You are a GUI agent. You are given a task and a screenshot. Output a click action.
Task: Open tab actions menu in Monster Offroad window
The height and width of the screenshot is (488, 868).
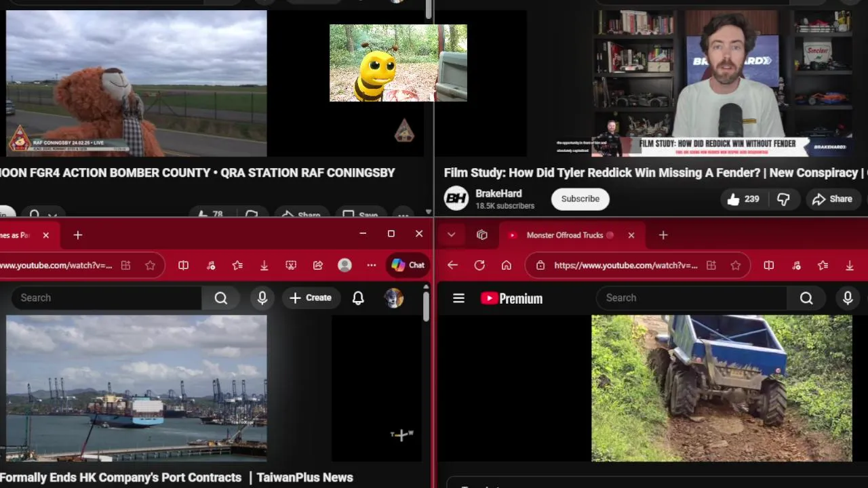click(x=482, y=235)
